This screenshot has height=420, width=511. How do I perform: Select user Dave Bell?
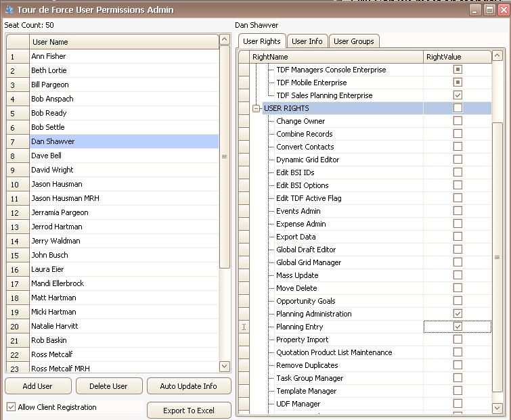(x=124, y=156)
